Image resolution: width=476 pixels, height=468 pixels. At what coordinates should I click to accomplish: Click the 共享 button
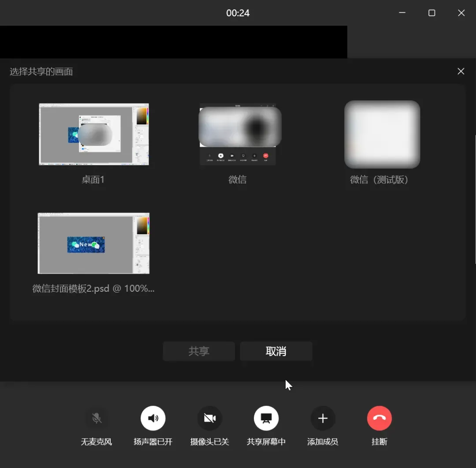click(199, 351)
